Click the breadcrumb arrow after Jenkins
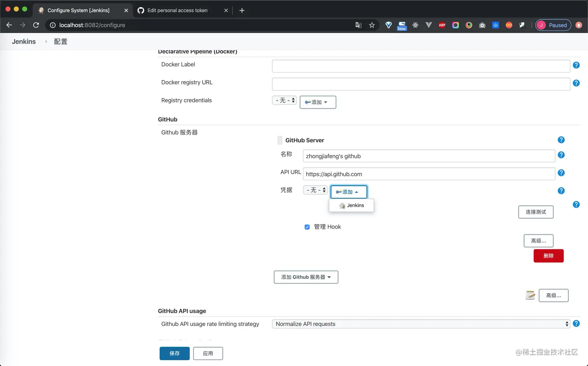This screenshot has height=366, width=588. [x=46, y=42]
